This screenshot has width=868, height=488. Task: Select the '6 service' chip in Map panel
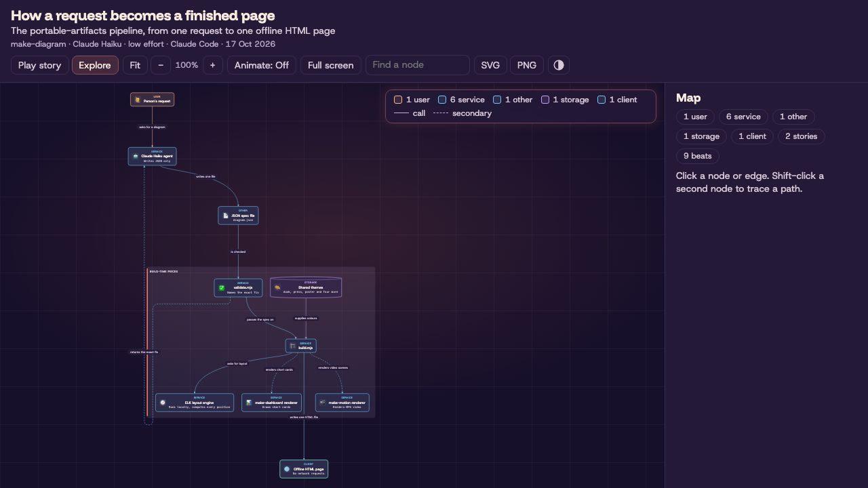pos(743,117)
